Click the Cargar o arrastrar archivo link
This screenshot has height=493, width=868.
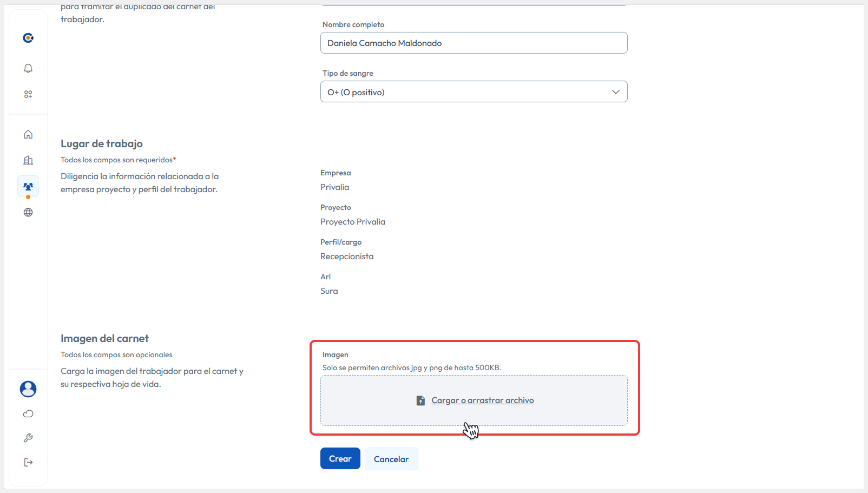[x=482, y=400]
